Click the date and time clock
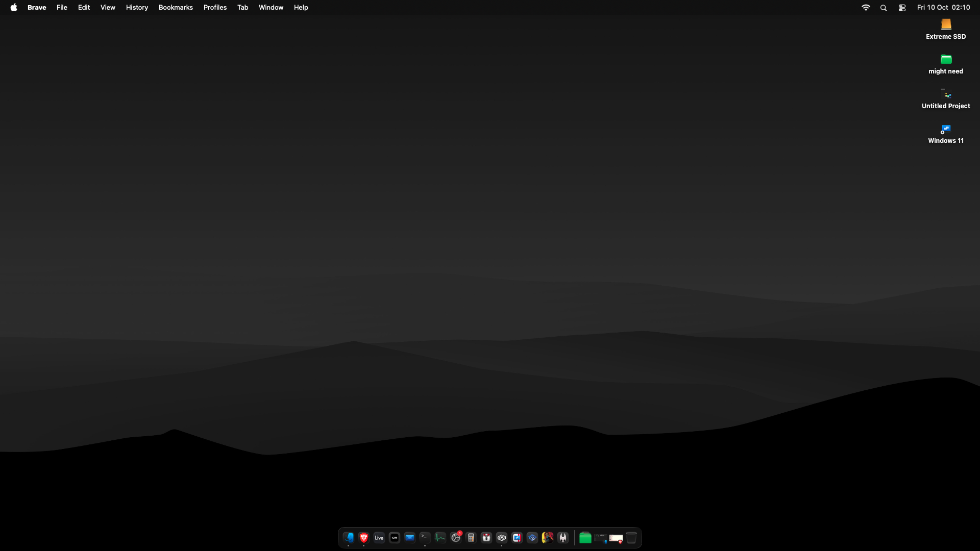Screen dimensions: 980x551 click(x=943, y=8)
